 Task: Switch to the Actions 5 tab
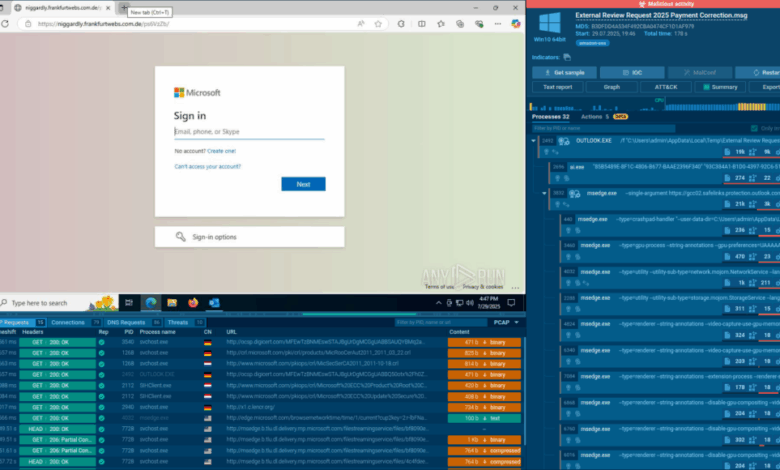click(604, 117)
